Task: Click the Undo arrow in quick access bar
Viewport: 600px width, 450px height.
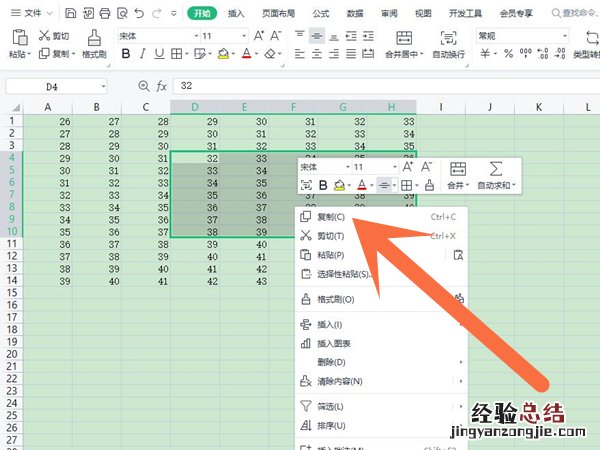Action: coord(137,14)
